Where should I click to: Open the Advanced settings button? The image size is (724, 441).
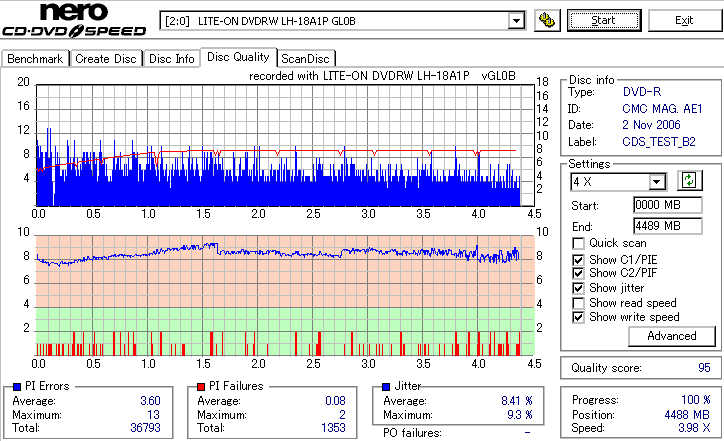point(672,336)
